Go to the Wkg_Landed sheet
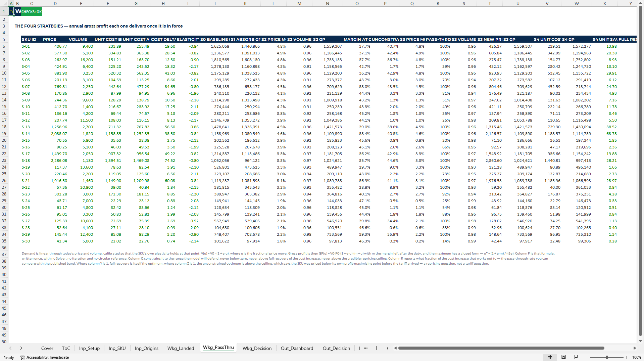This screenshot has width=644, height=361. click(181, 348)
